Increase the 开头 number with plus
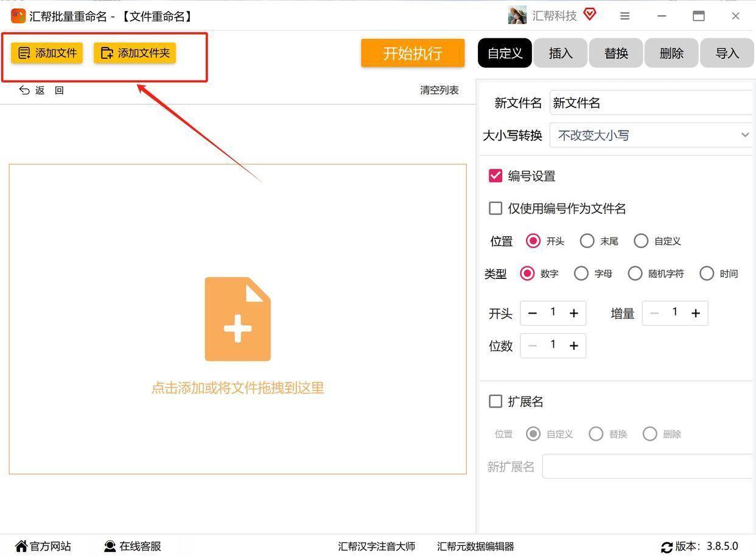The width and height of the screenshot is (756, 558). coord(573,313)
